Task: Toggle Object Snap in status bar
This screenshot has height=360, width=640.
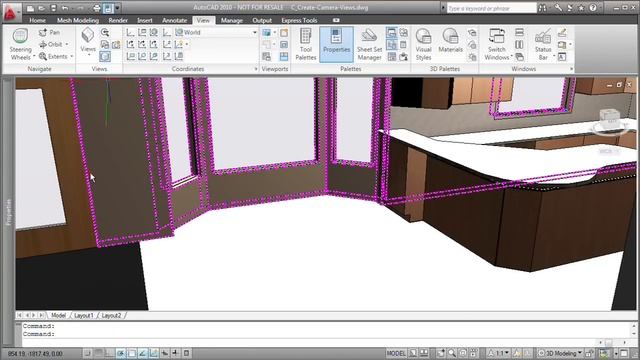Action: point(131,353)
